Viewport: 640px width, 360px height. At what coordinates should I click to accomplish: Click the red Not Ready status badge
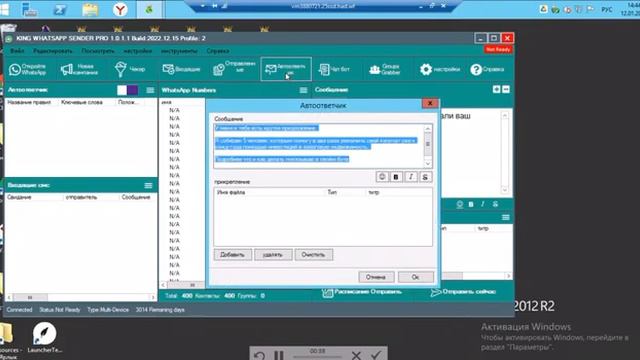pos(498,49)
